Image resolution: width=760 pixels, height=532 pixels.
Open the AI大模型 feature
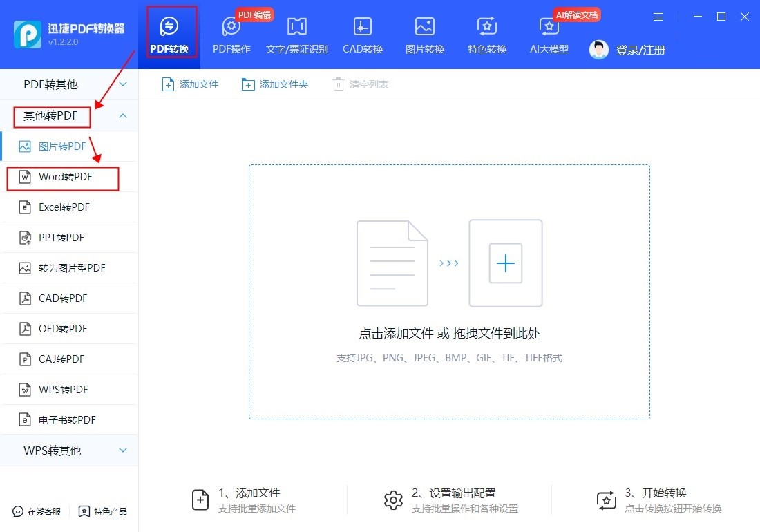(x=548, y=31)
